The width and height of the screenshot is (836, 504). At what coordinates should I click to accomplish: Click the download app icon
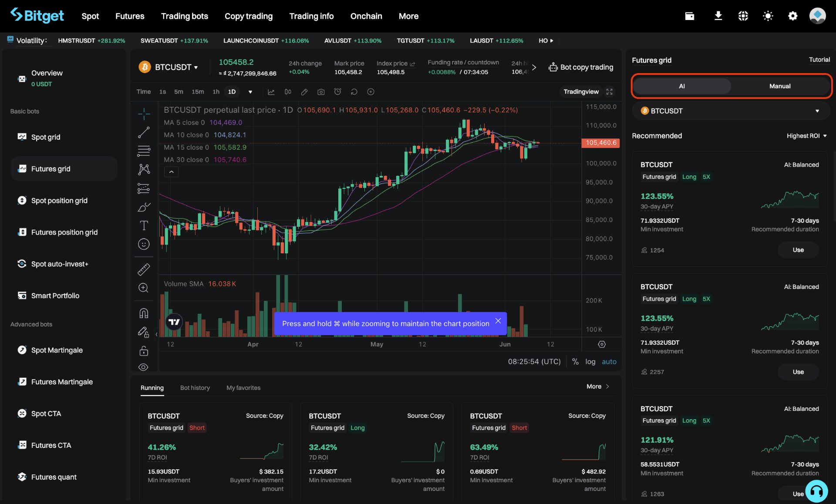(x=718, y=16)
